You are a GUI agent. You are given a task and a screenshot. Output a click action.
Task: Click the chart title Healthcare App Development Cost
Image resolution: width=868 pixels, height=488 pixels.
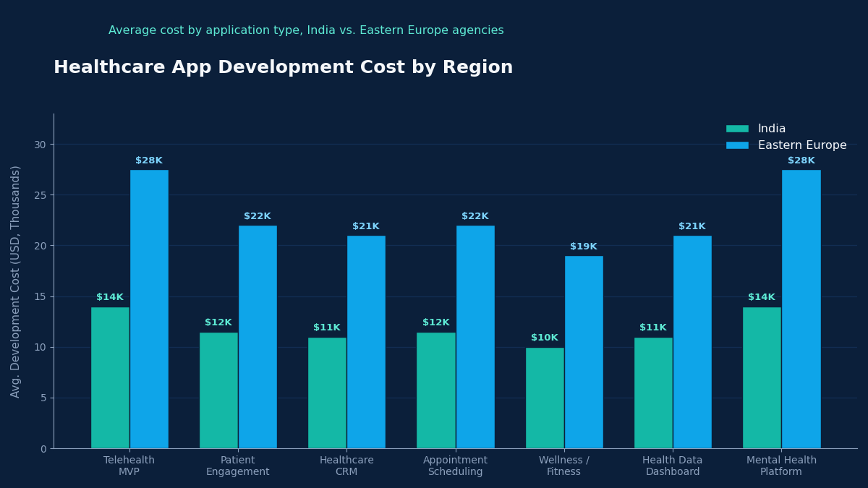pyautogui.click(x=284, y=68)
